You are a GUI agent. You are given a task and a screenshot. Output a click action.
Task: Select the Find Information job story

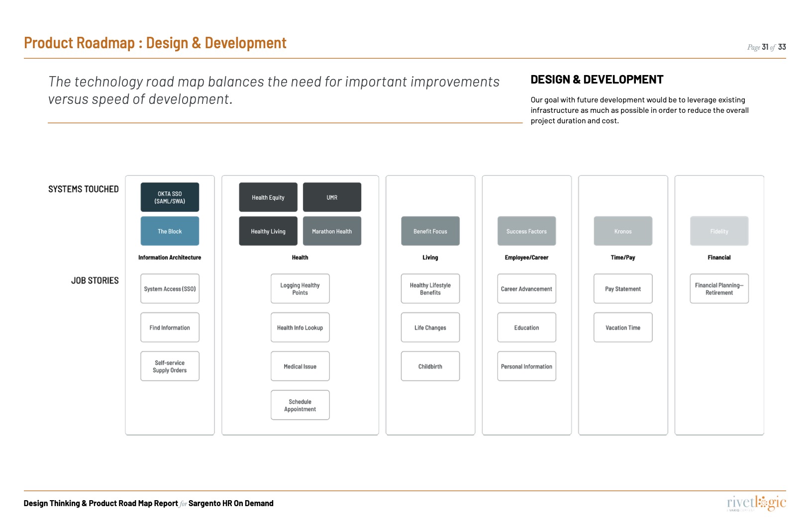click(x=170, y=328)
